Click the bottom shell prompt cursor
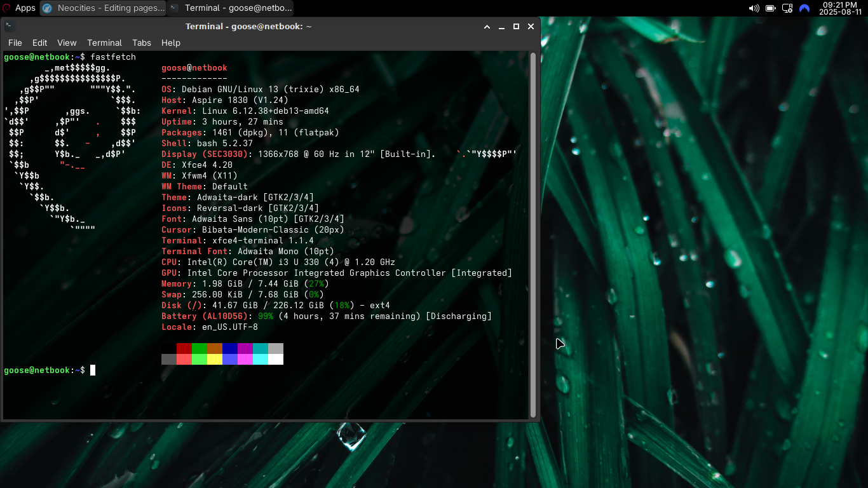 coord(93,370)
